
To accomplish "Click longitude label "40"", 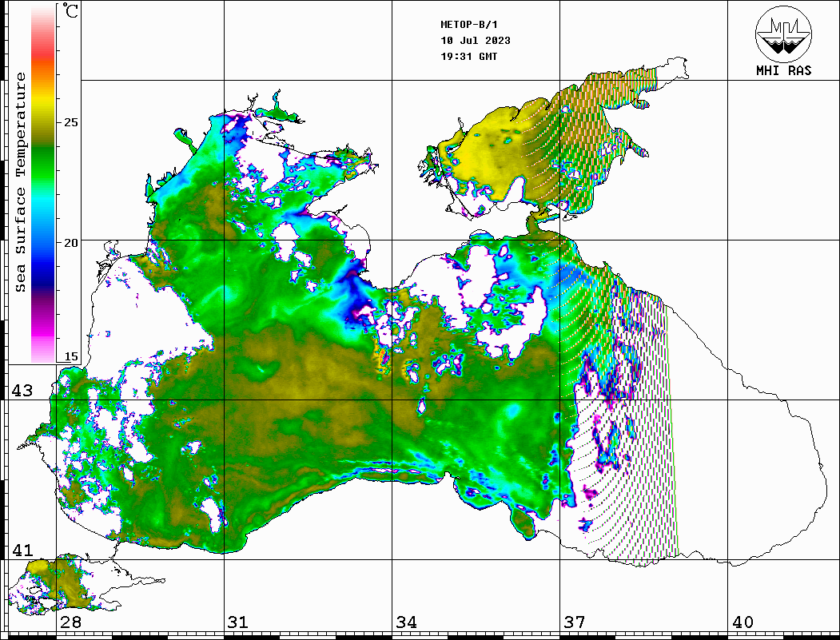I will [x=742, y=622].
